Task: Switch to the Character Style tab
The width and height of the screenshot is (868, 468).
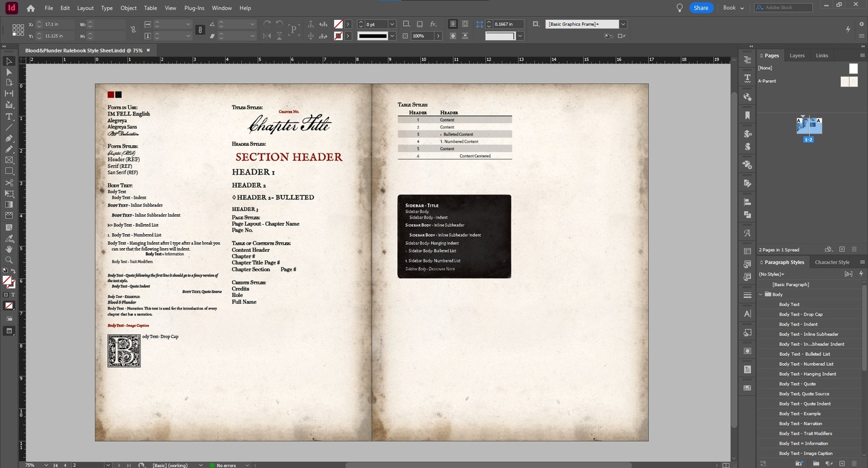Action: [832, 263]
